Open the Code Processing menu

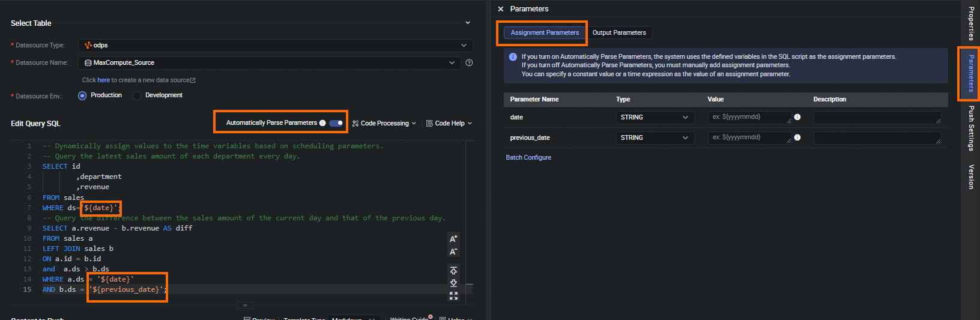tap(384, 123)
